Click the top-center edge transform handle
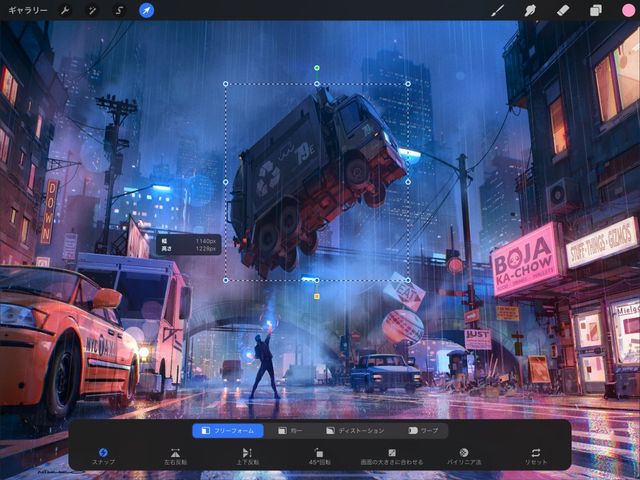This screenshot has width=640, height=480. (317, 84)
